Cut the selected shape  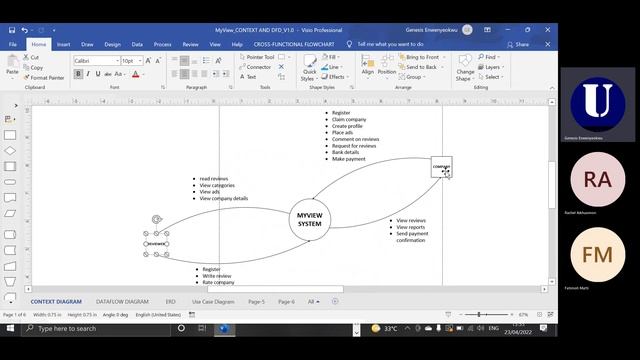click(31, 58)
